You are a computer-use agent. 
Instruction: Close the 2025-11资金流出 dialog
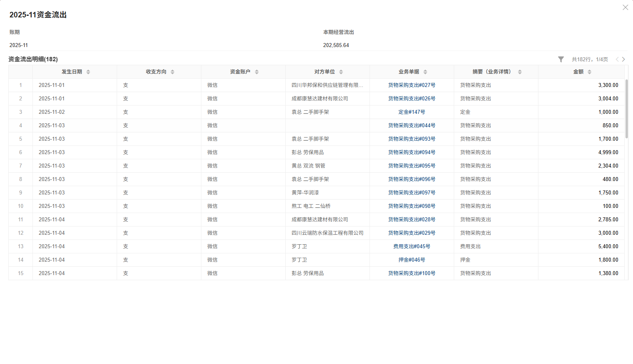coord(625,7)
